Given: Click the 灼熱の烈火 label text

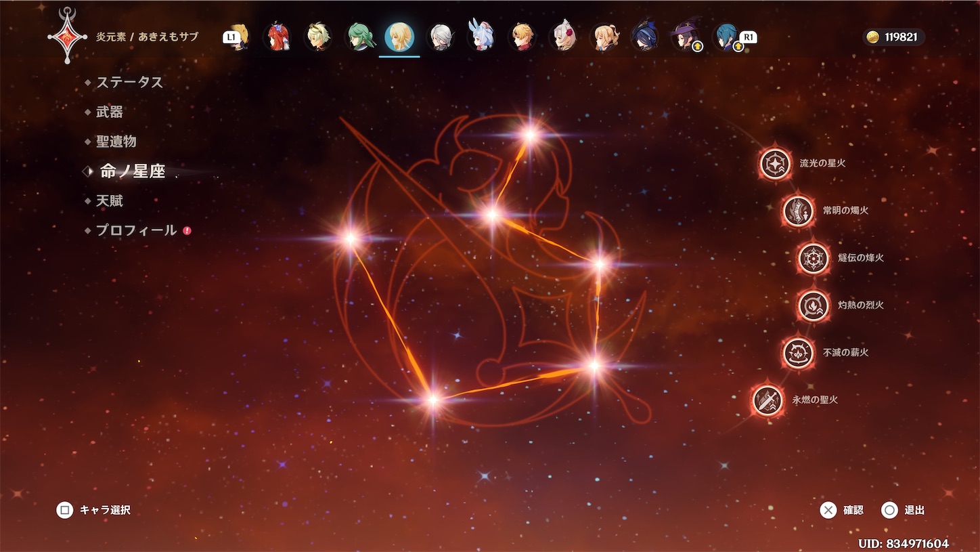Looking at the screenshot, I should click(861, 305).
